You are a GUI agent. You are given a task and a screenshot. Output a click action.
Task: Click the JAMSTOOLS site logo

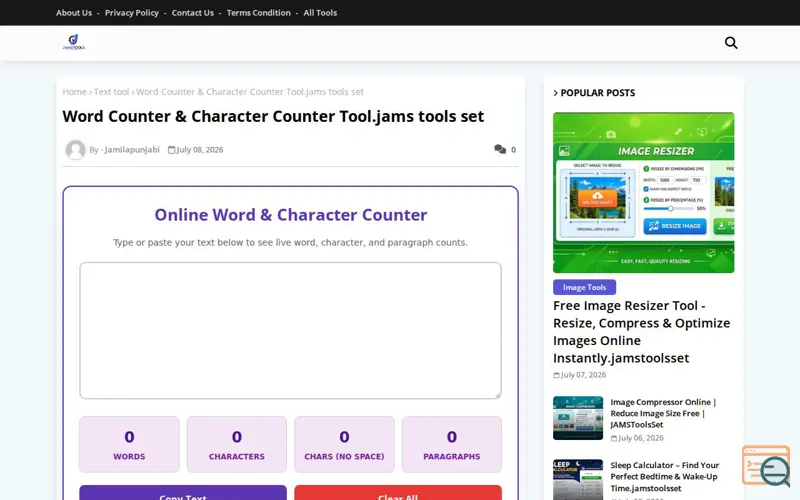[x=73, y=42]
